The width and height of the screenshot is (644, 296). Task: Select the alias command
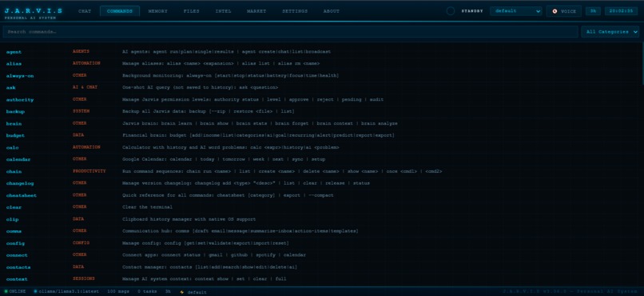click(x=14, y=64)
